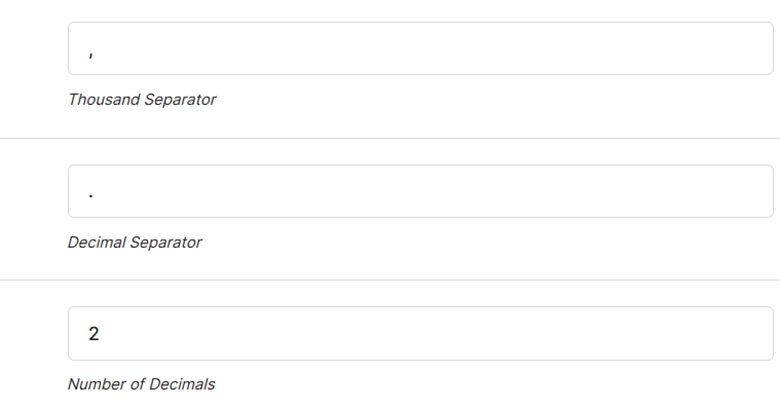Image resolution: width=780 pixels, height=408 pixels.
Task: Click the Decimal Separator label text
Action: 134,242
